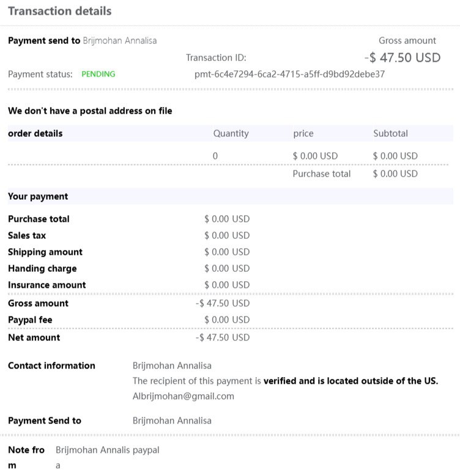Click the Contact information label
The width and height of the screenshot is (460, 476).
click(x=51, y=365)
